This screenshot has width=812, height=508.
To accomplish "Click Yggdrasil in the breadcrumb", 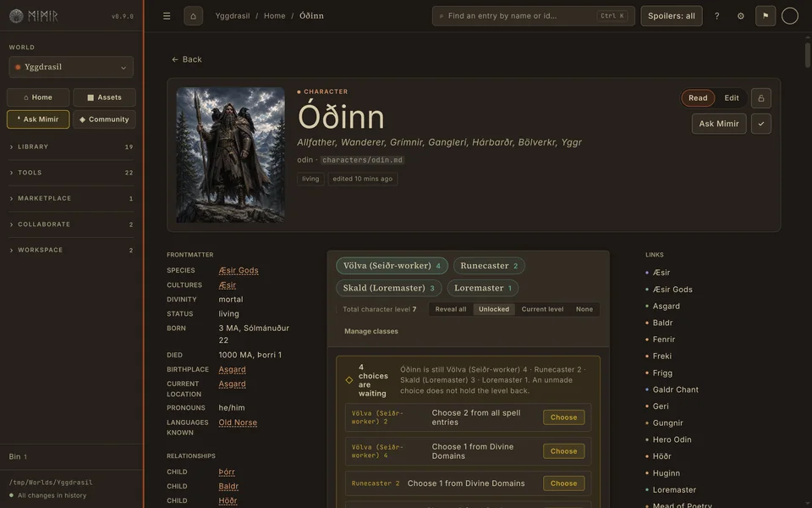I will click(x=233, y=16).
